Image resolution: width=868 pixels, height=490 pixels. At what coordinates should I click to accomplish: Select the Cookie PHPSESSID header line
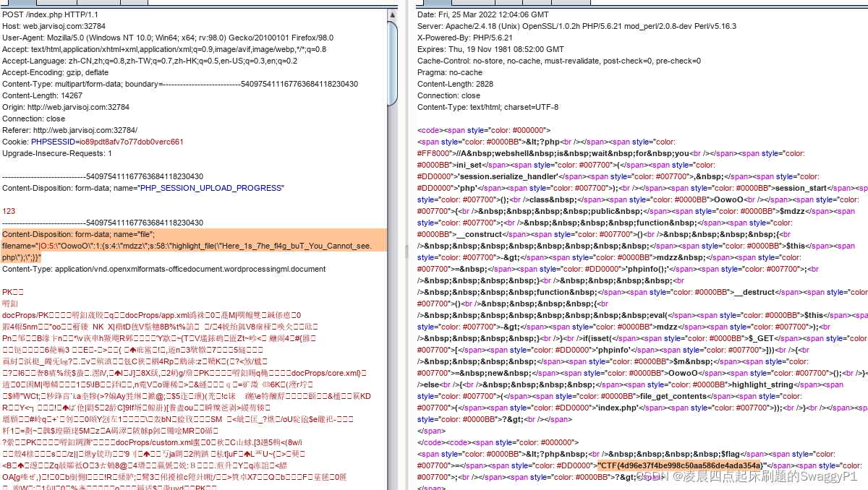[93, 142]
